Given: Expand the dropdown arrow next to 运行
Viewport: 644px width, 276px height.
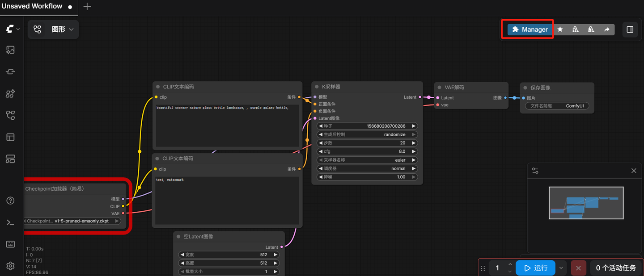Looking at the screenshot, I should [561, 268].
